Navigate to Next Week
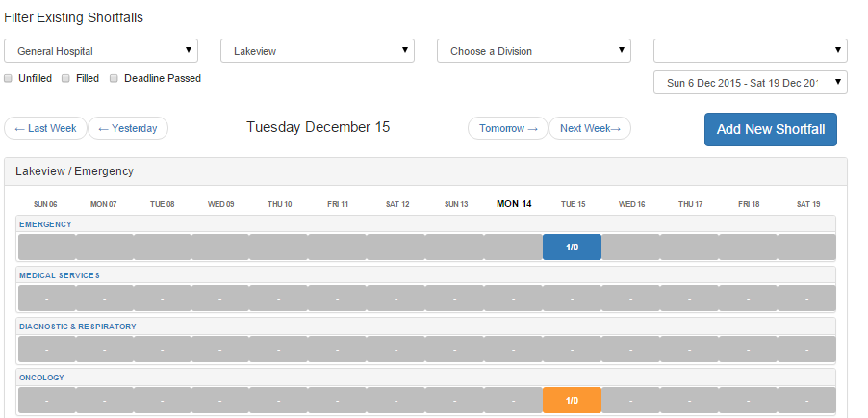Image resolution: width=868 pixels, height=418 pixels. point(590,128)
